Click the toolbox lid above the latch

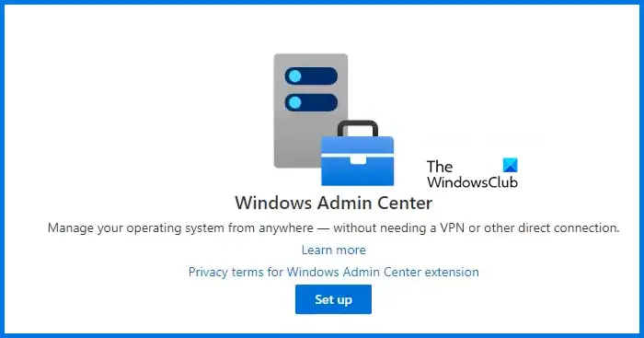(357, 146)
